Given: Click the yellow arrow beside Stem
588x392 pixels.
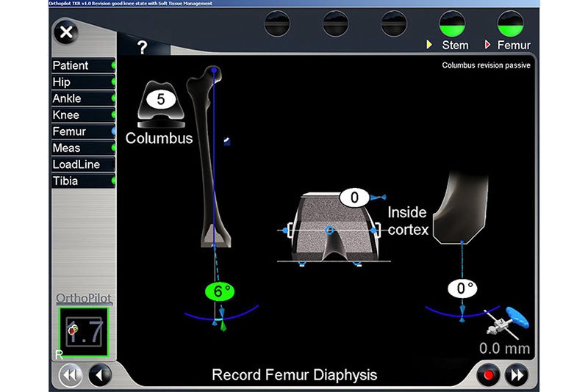Looking at the screenshot, I should pos(429,45).
